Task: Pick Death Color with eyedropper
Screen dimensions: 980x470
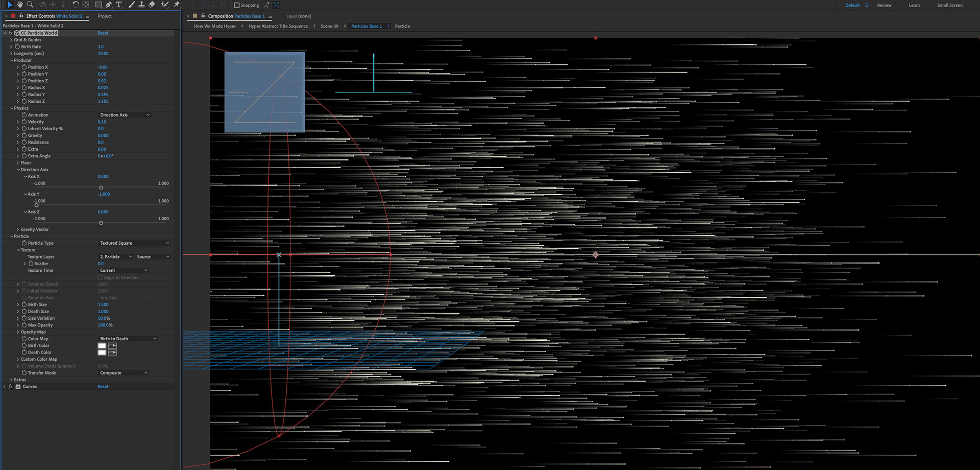Action: coord(112,353)
